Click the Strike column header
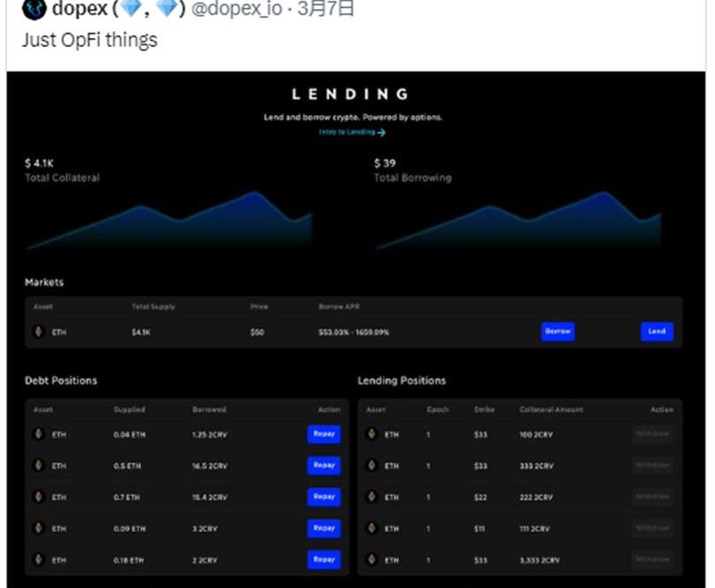Image resolution: width=715 pixels, height=588 pixels. tap(484, 409)
